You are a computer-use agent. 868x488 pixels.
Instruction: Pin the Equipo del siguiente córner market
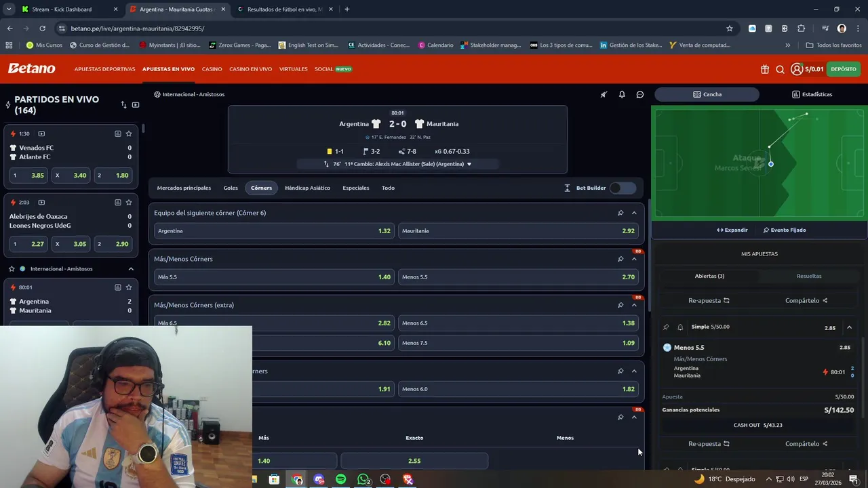pos(620,213)
